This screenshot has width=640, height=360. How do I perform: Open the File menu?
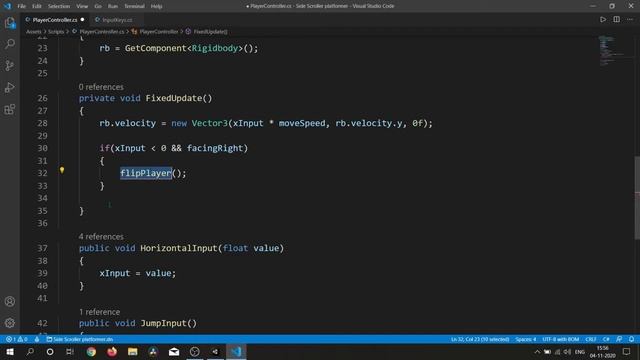coord(22,6)
